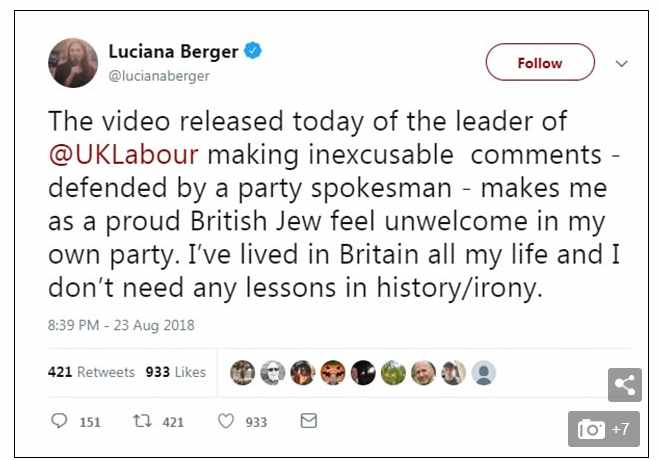Screen dimensions: 660x460
Task: Click the blue verified badge
Action: [x=253, y=51]
